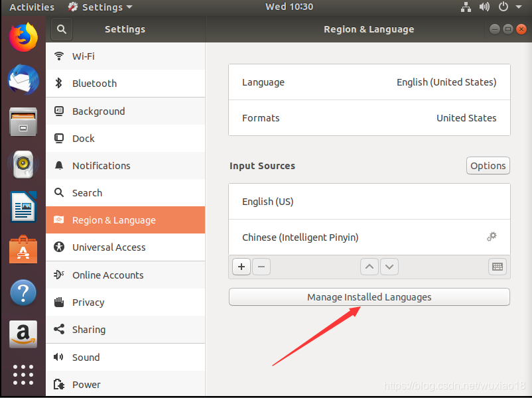Move input source up with arrow

pos(369,267)
